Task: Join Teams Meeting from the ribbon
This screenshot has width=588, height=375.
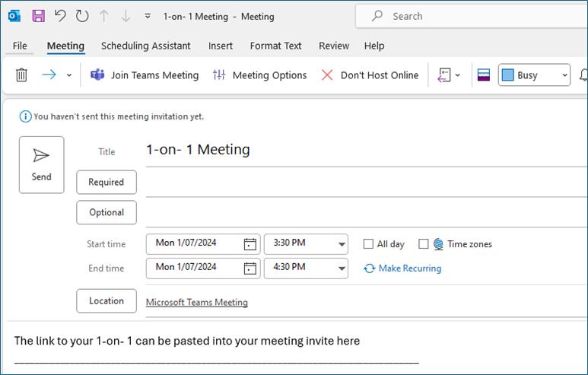Action: 145,75
